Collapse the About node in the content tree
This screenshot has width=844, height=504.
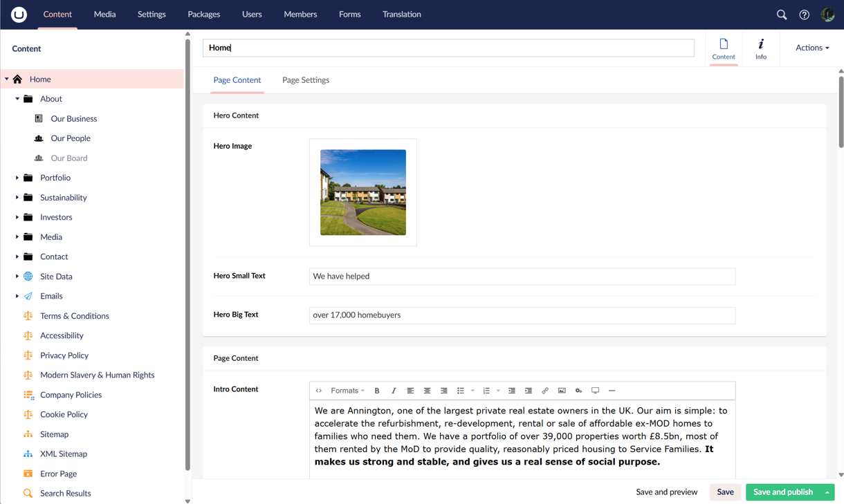pos(17,98)
